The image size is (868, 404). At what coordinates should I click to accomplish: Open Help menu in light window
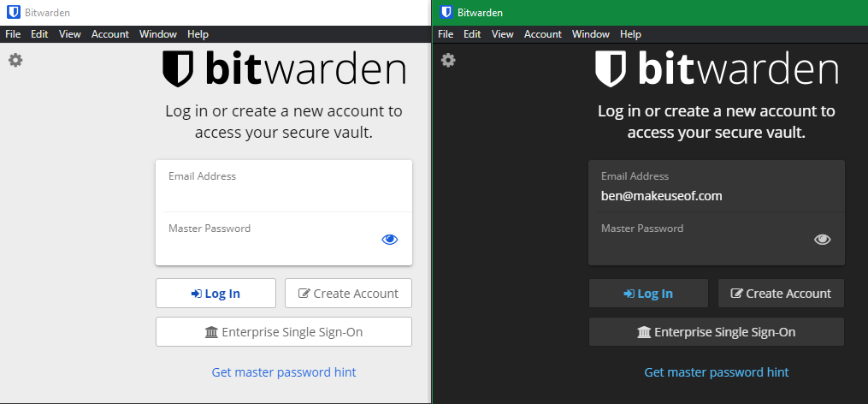point(198,34)
